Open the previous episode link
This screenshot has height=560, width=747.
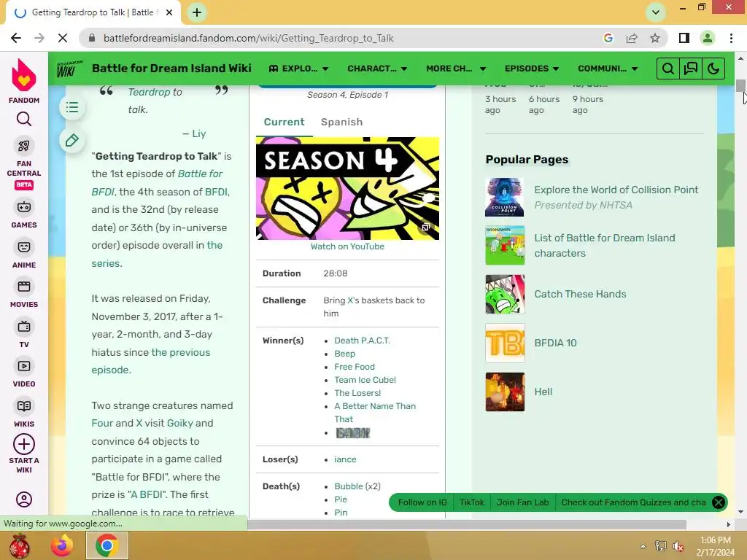[x=151, y=361]
